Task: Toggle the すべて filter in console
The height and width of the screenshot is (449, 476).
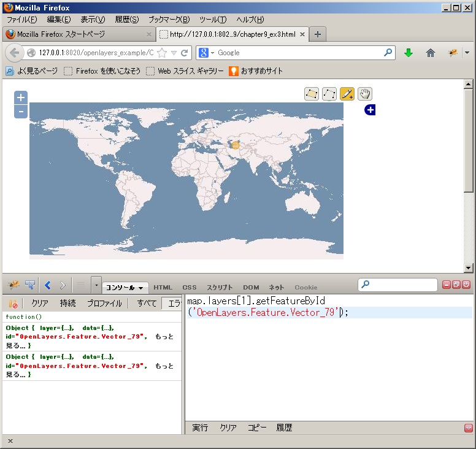Action: coord(147,304)
